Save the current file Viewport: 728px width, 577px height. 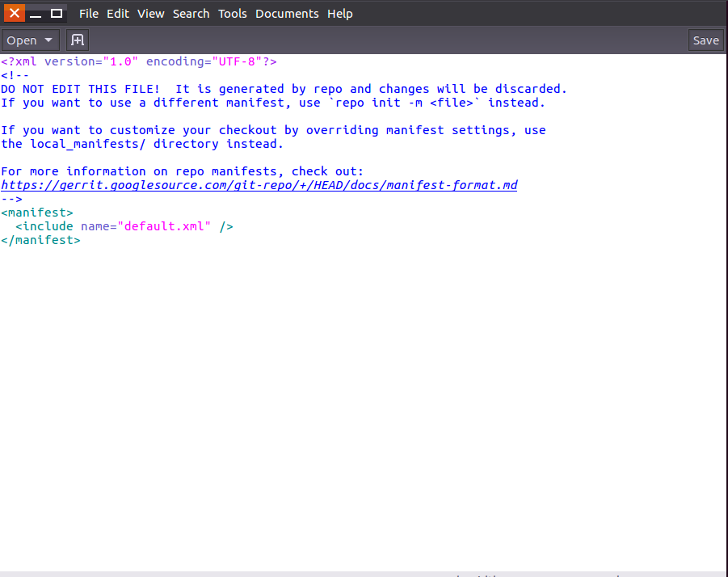[705, 40]
